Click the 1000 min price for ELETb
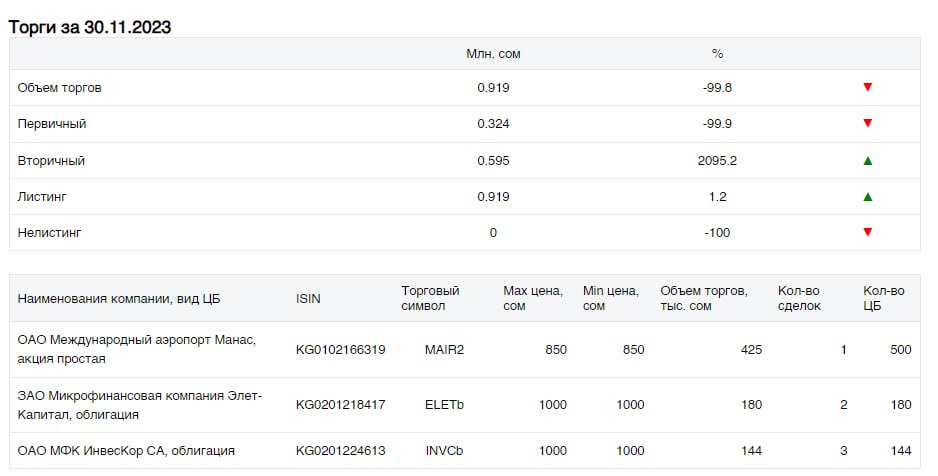 point(630,405)
